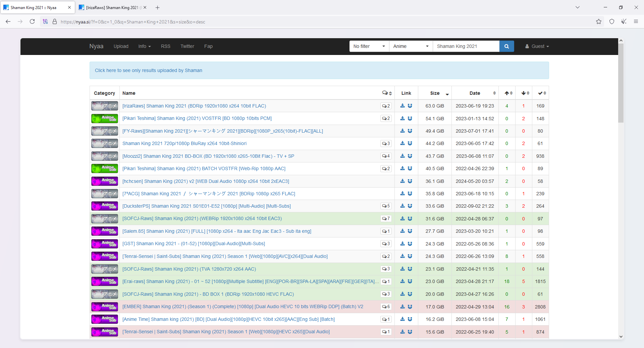Open the Moozzi2 Shaman King 2021 BD-BOX torrent page

(208, 156)
